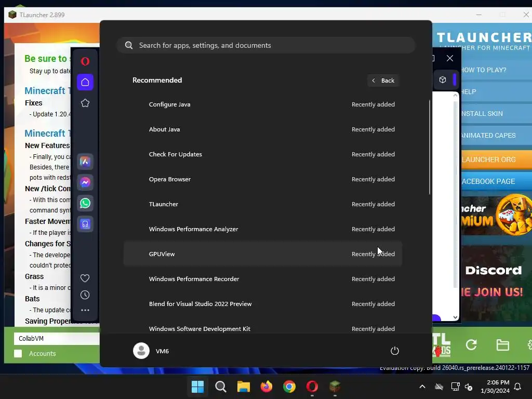Open Windows Performance Analyzer entry
Viewport: 532px width, 399px height.
coord(262,229)
